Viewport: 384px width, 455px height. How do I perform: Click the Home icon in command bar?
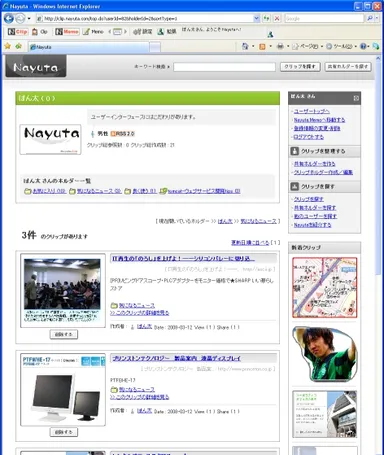[x=245, y=46]
